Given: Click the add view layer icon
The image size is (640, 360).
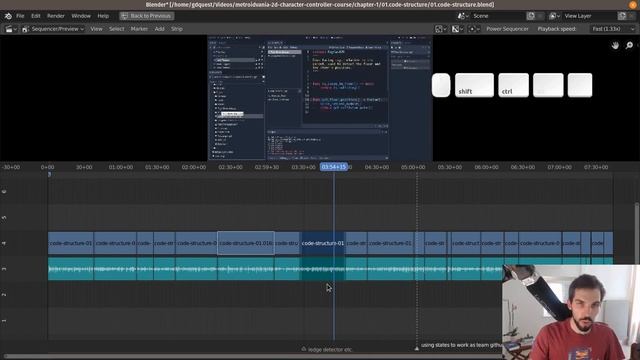Looking at the screenshot, I should (622, 16).
